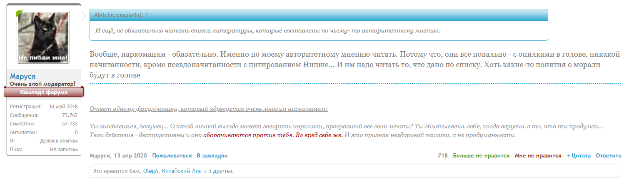This screenshot has height=180, width=644.
Task: Open OlegA's profile from the likes list
Action: point(150,171)
